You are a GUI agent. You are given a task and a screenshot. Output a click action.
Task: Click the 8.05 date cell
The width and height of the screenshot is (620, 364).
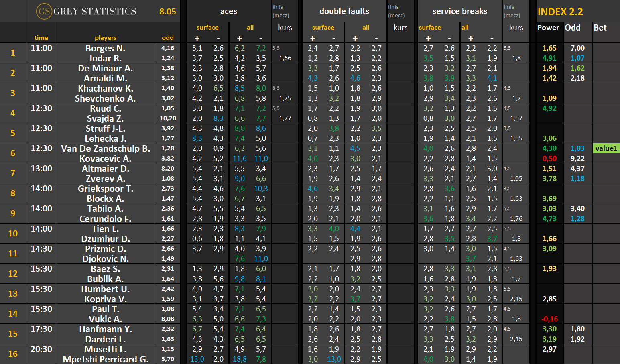tap(167, 12)
